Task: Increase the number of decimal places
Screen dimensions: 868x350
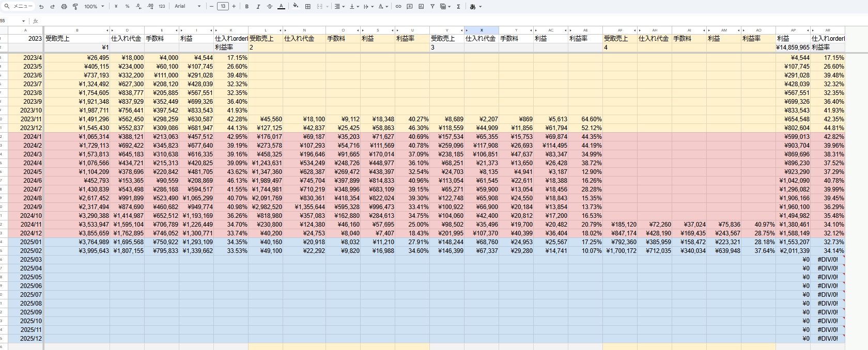Action: tap(150, 6)
